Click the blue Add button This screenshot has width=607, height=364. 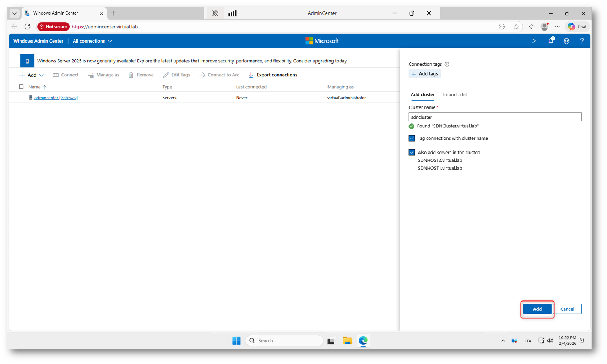coord(537,309)
